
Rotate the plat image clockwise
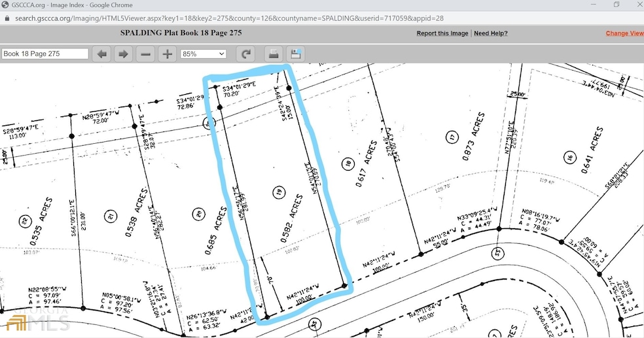click(x=246, y=54)
